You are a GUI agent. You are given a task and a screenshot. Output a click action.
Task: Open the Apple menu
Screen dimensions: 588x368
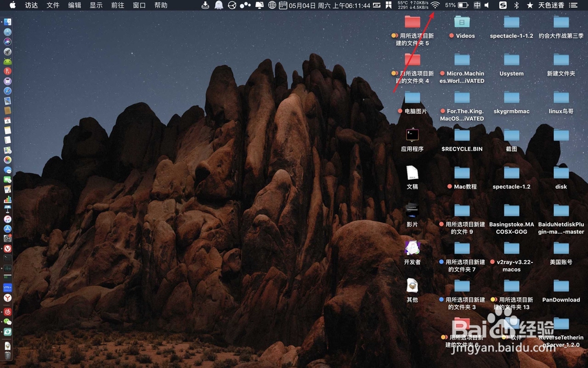[x=12, y=5]
